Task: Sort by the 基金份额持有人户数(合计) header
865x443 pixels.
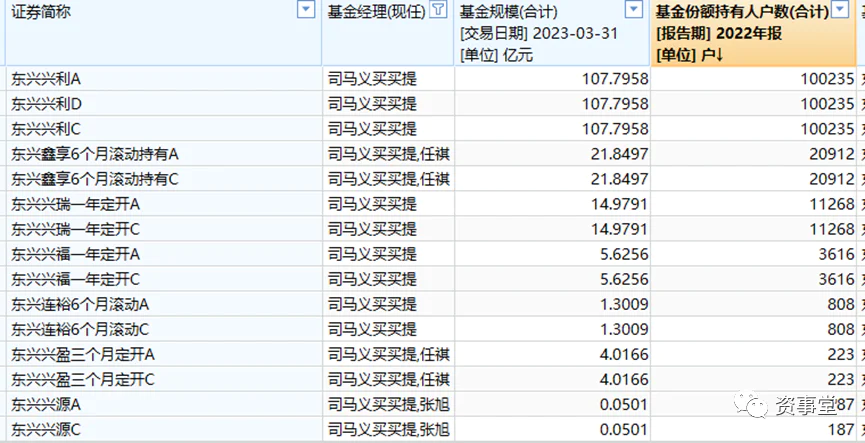Action: [740, 11]
